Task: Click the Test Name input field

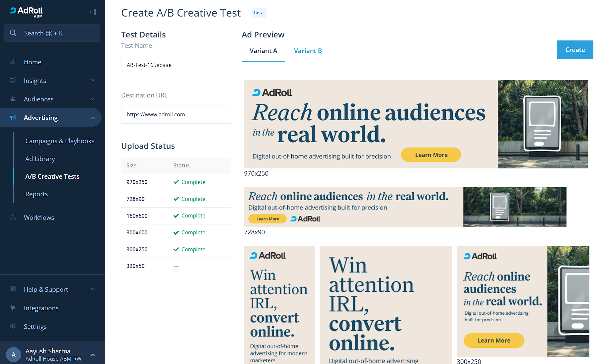Action: tap(176, 65)
